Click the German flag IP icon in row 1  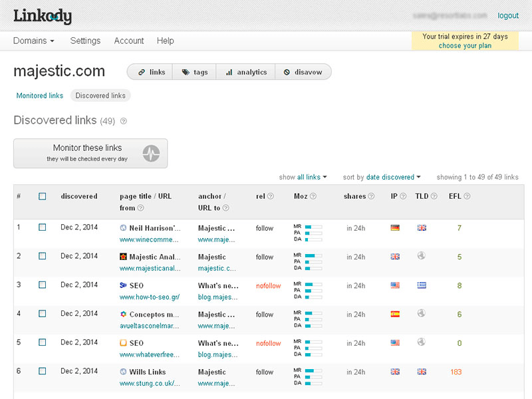point(394,227)
